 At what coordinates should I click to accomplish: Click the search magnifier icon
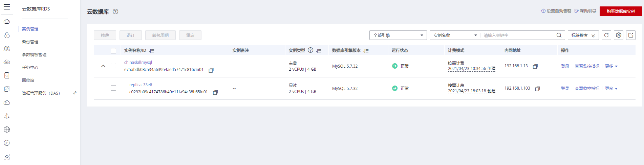(x=559, y=35)
